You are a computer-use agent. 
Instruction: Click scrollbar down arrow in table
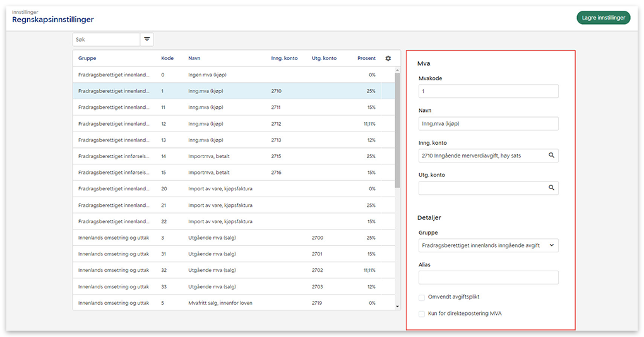(397, 306)
